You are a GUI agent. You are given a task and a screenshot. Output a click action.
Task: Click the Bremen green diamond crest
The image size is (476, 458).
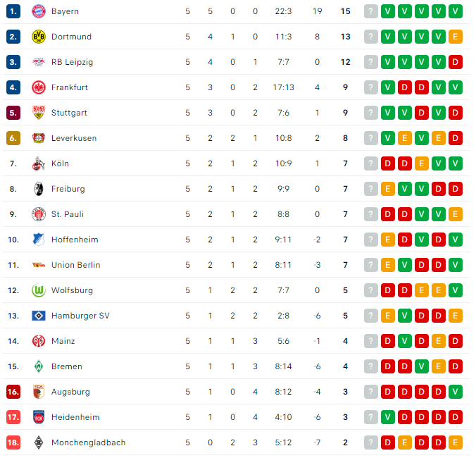coord(38,366)
